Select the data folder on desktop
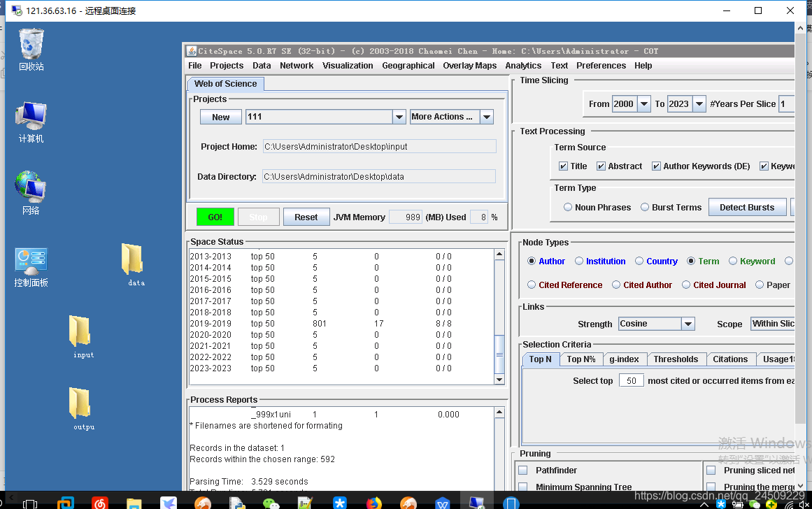The image size is (812, 509). click(x=133, y=264)
